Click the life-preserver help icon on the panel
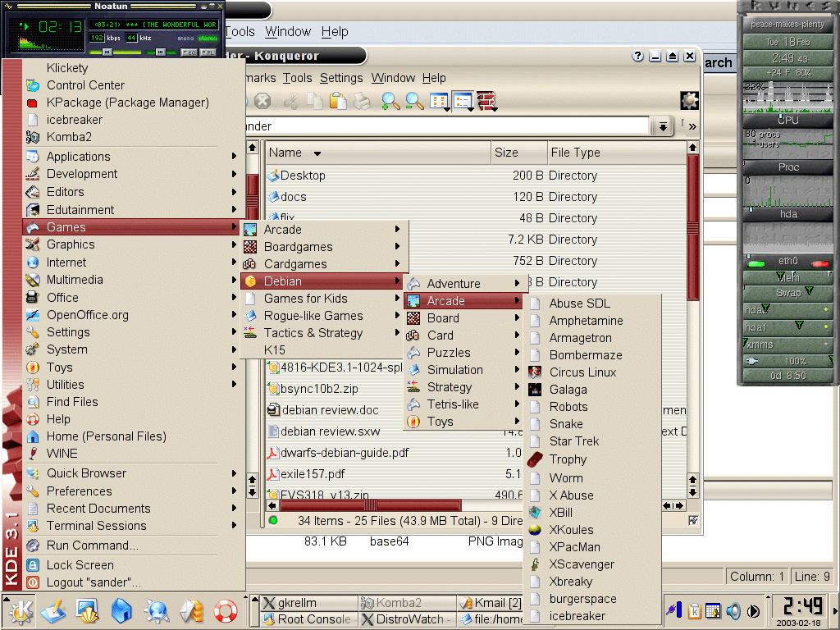Screen dimensions: 840x630 225,612
